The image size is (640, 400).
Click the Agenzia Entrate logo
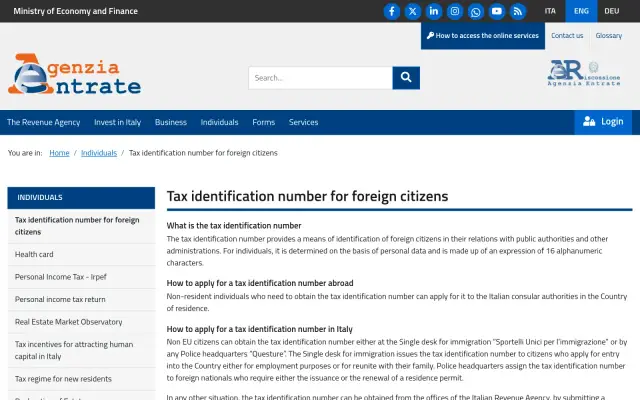pyautogui.click(x=74, y=74)
